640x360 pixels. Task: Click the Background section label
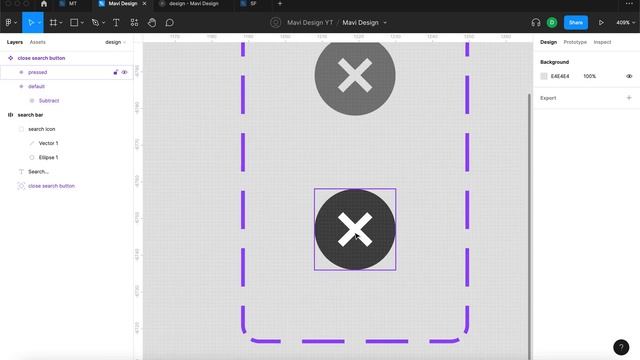pyautogui.click(x=554, y=62)
